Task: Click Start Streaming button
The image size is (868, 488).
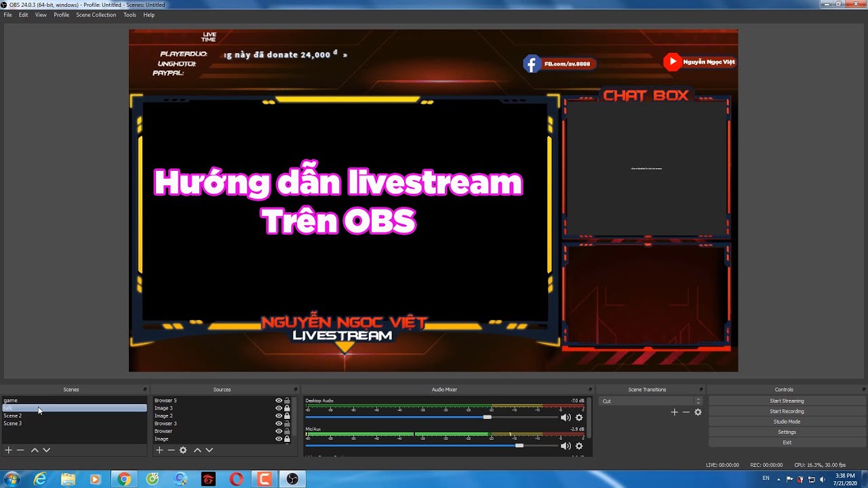Action: [x=787, y=401]
